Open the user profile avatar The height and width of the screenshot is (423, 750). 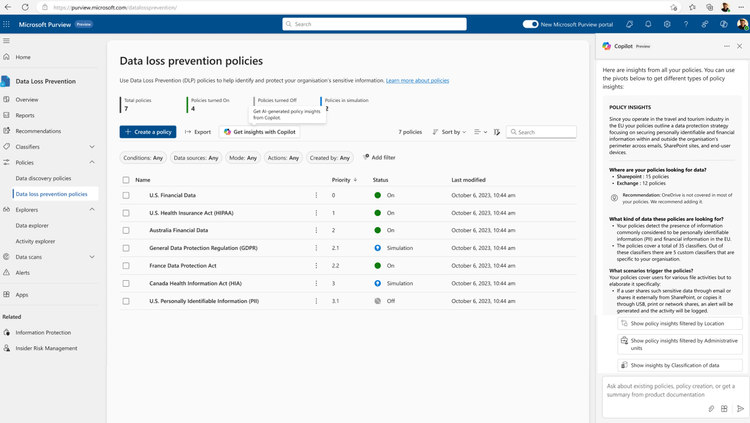tap(742, 24)
